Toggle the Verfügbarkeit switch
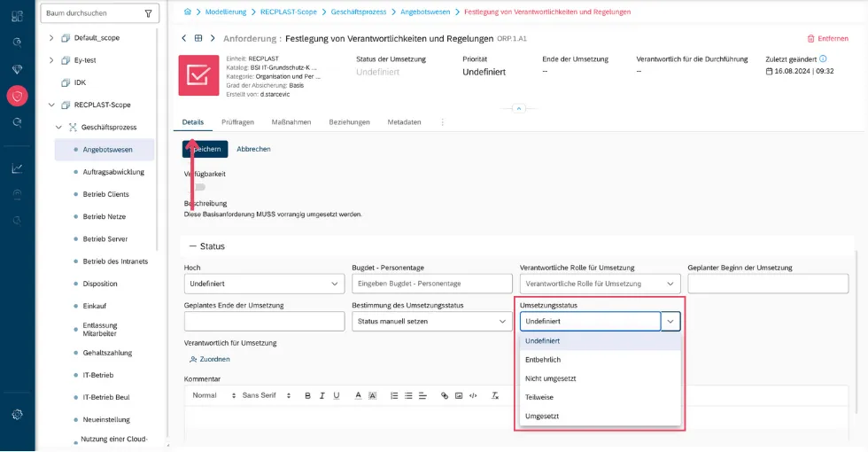Image resolution: width=868 pixels, height=452 pixels. [198, 187]
